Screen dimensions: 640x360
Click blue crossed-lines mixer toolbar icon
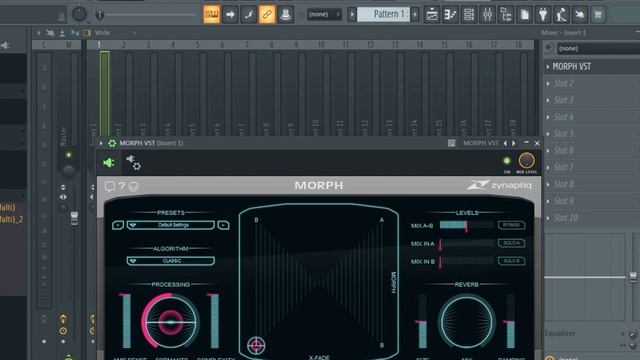[x=75, y=33]
